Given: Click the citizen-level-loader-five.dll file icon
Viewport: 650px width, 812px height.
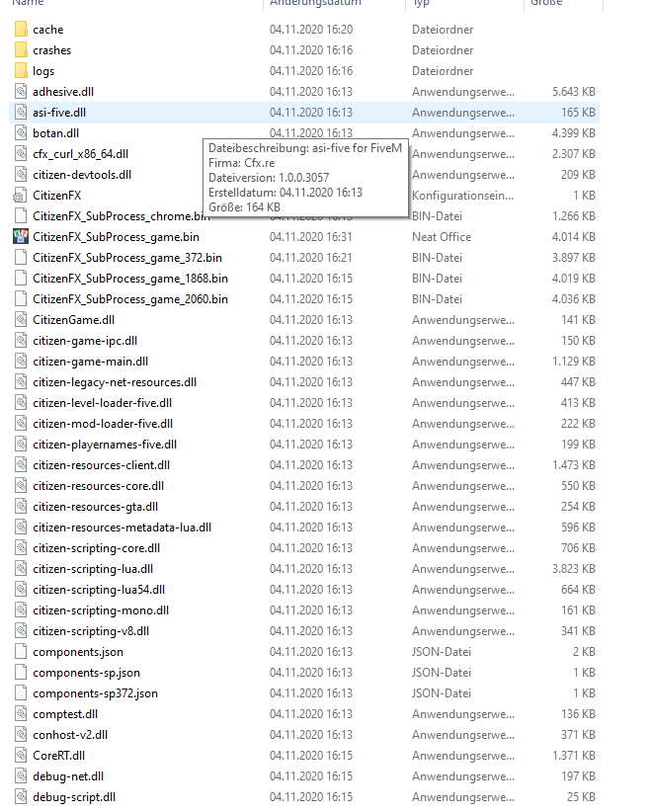Looking at the screenshot, I should 21,402.
